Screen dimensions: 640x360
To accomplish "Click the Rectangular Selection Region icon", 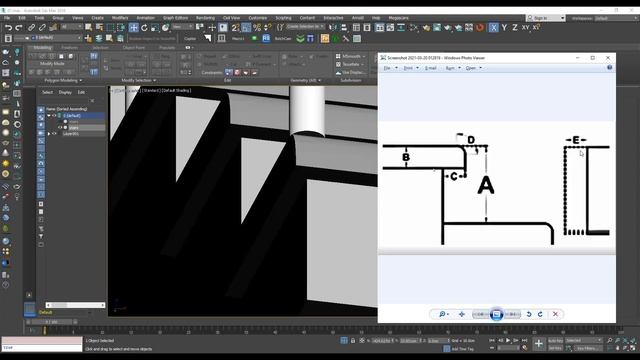I will point(110,28).
